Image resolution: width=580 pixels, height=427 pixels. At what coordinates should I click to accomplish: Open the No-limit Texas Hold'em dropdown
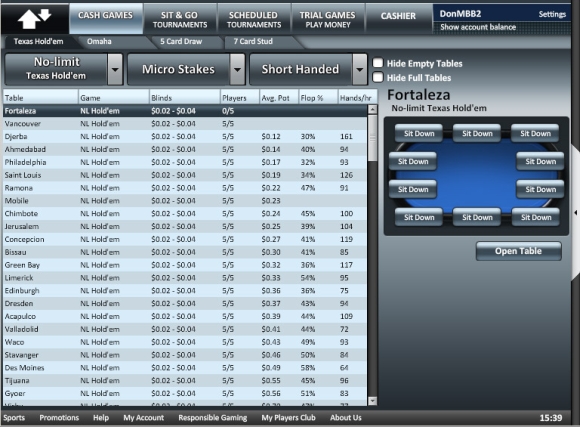point(63,69)
